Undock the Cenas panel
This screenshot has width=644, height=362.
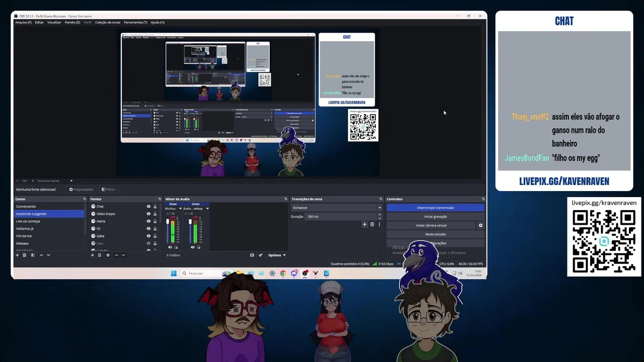85,199
